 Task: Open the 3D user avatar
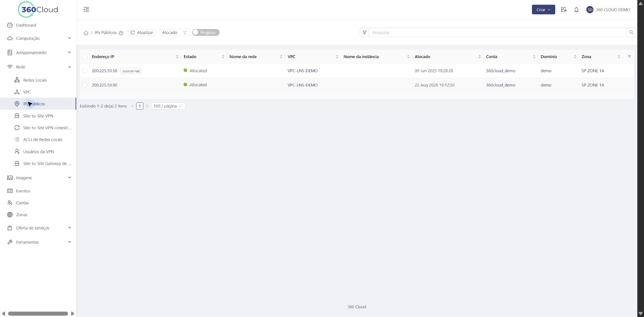pos(589,10)
